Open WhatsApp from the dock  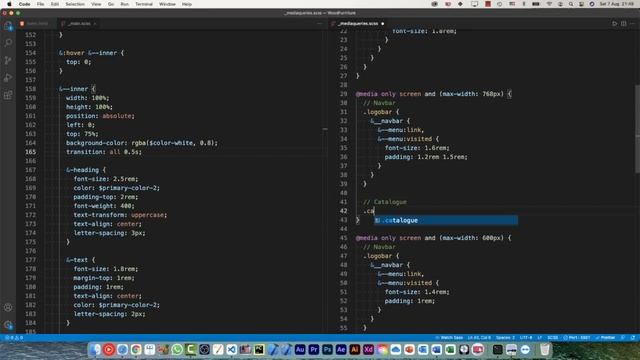point(177,349)
